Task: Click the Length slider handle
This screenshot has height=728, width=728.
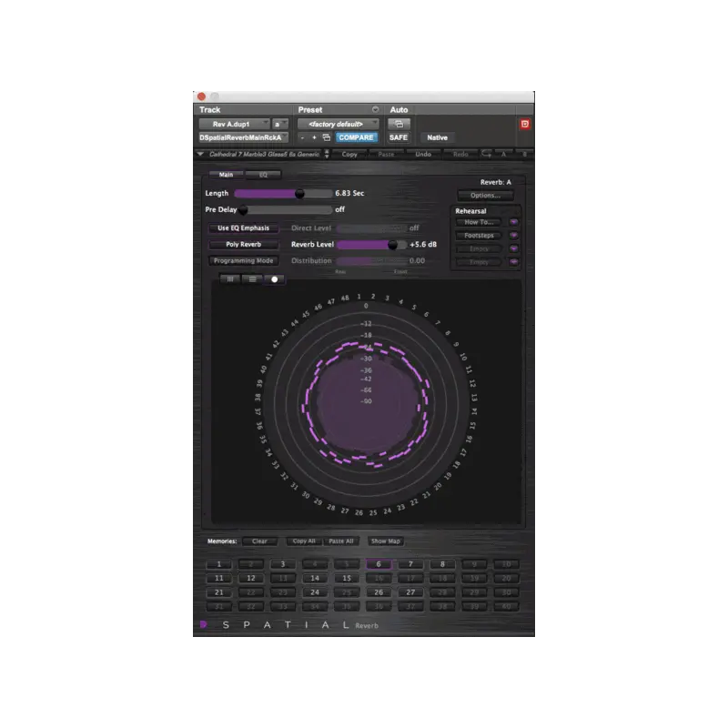Action: click(299, 193)
